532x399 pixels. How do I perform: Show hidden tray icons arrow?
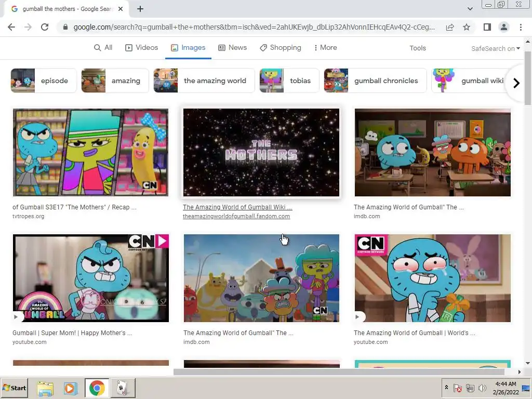446,388
